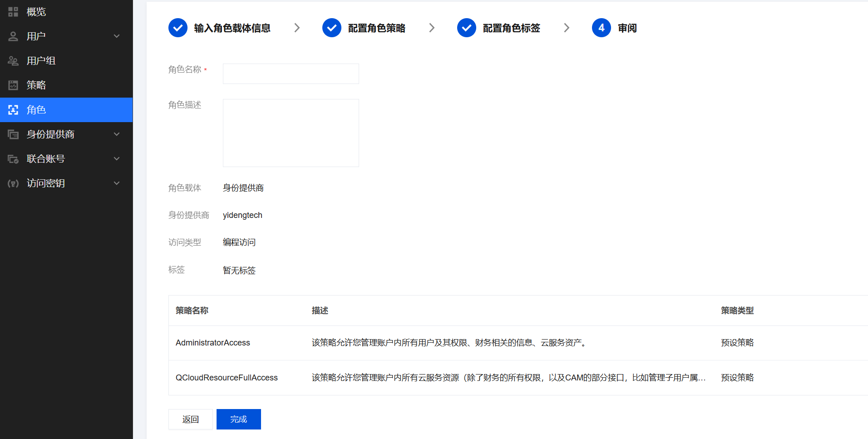
Task: Open the 用户组 menu item
Action: click(41, 61)
